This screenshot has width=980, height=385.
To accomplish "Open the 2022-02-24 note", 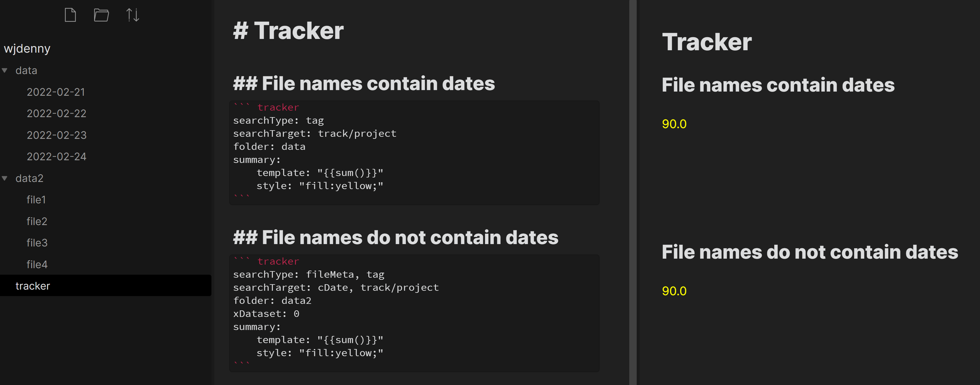I will click(56, 156).
